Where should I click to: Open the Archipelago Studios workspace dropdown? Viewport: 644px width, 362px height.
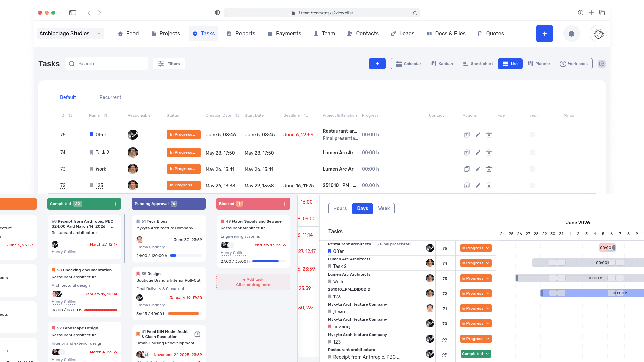[70, 34]
